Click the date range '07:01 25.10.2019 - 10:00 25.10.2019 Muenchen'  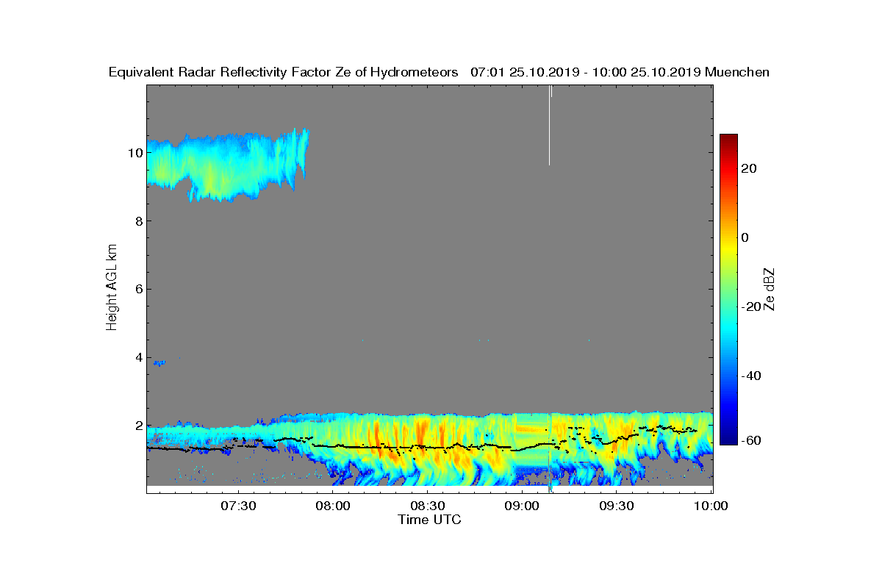pyautogui.click(x=620, y=72)
